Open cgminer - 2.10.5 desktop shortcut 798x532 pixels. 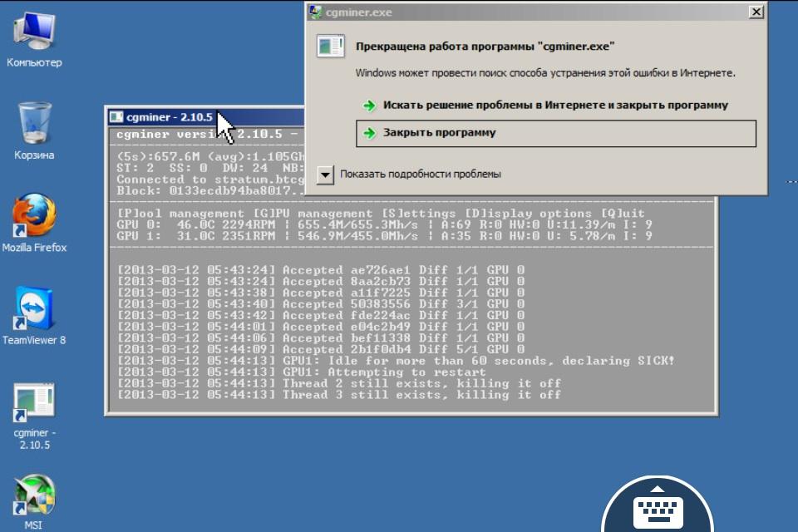coord(34,416)
